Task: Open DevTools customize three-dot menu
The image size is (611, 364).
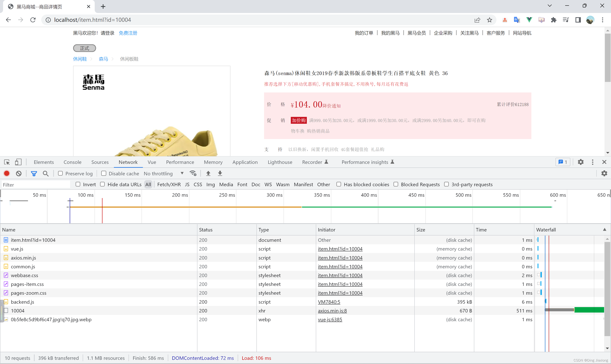Action: pos(593,162)
